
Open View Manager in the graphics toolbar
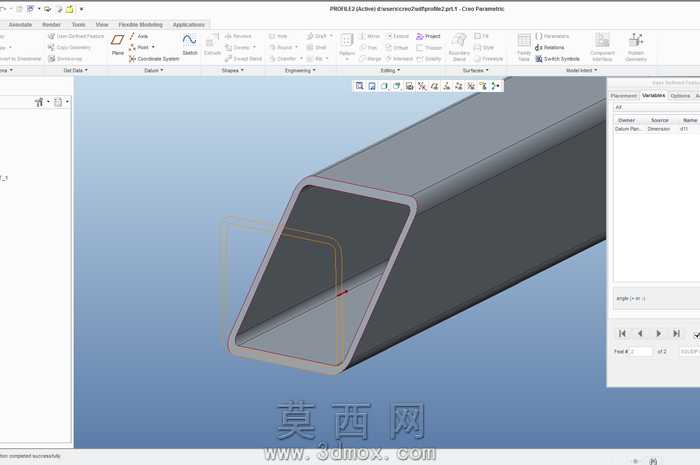click(x=409, y=86)
